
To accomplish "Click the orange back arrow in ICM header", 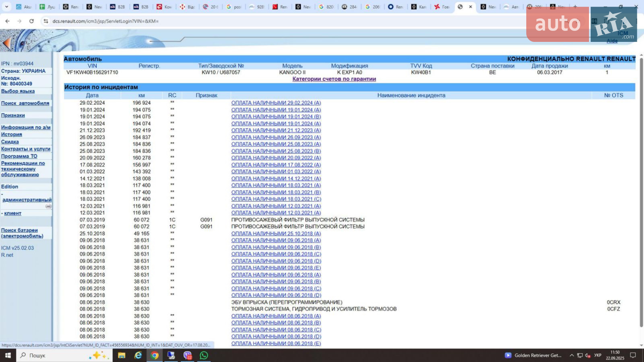I will (x=6, y=43).
